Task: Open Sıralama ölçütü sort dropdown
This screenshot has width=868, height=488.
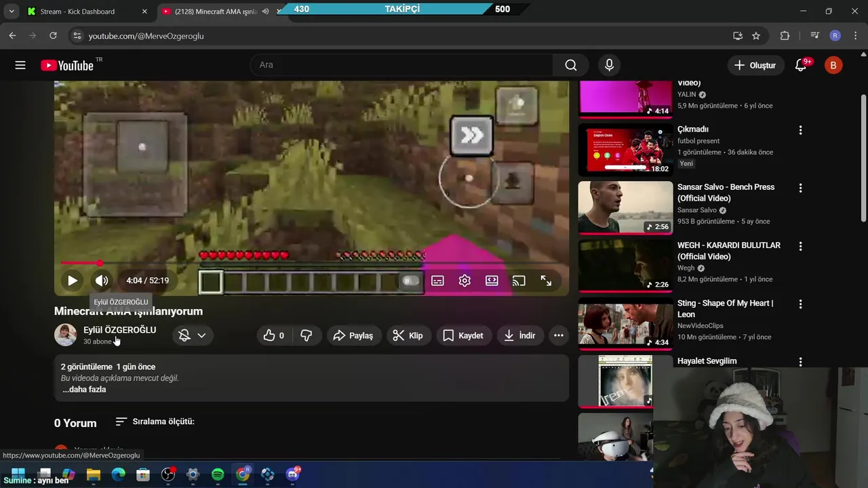Action: tap(155, 422)
